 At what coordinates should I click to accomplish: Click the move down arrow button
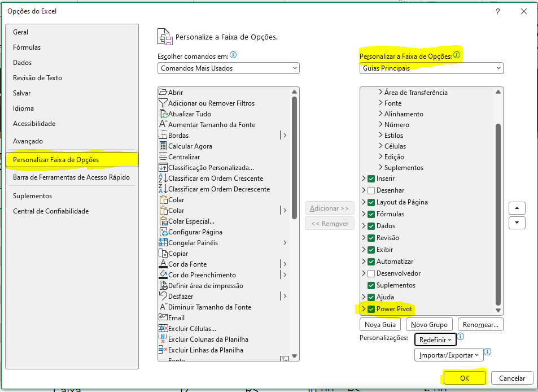[x=517, y=223]
